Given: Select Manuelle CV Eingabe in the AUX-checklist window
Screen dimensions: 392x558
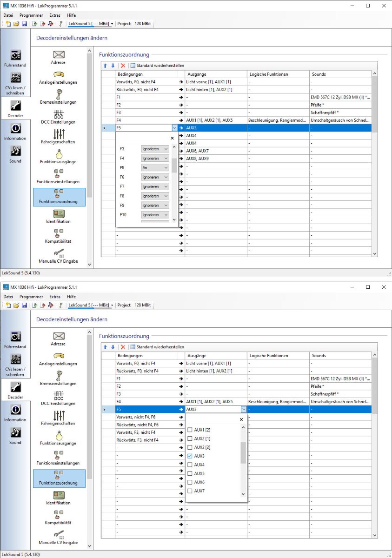Looking at the screenshot, I should 59,538.
